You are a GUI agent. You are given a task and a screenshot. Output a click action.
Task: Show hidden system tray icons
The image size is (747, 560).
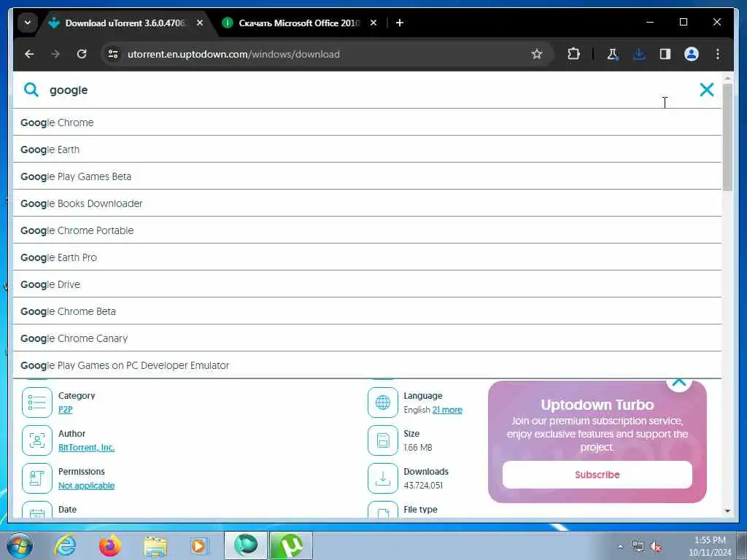[620, 547]
